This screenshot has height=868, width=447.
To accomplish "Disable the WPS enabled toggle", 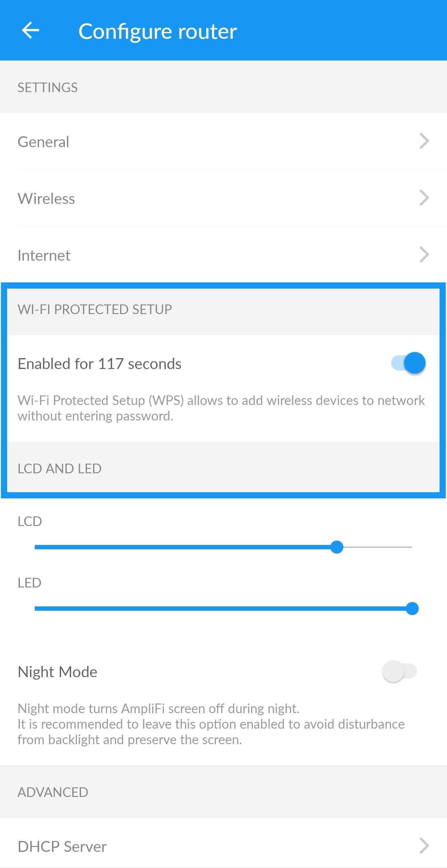I will 408,363.
